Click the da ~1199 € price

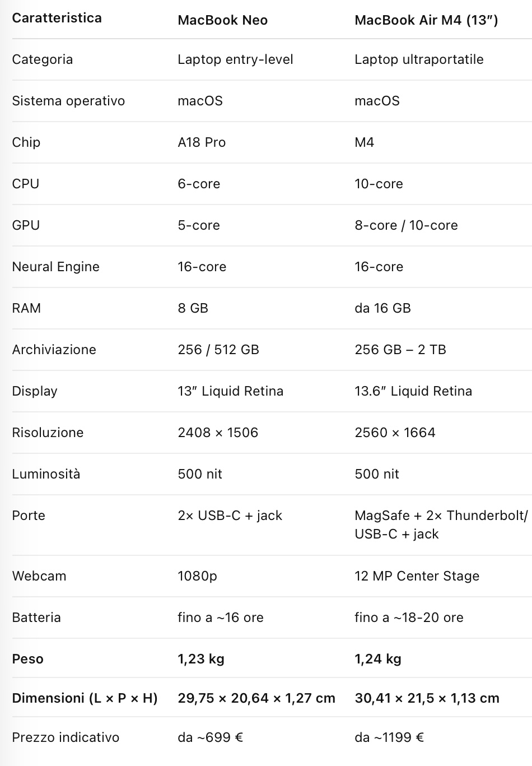389,737
